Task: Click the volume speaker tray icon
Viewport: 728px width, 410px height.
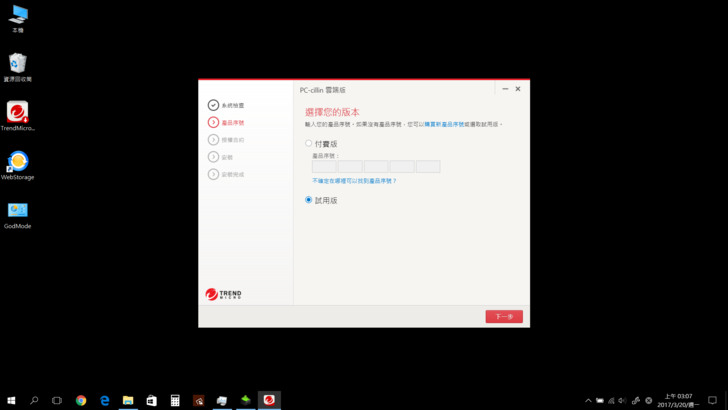Action: (623, 400)
